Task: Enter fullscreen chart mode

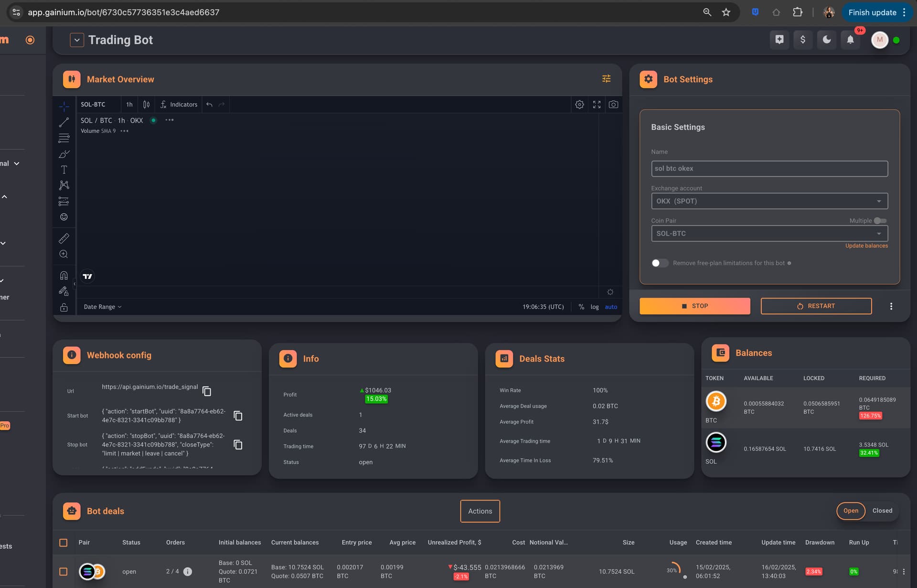Action: coord(597,105)
